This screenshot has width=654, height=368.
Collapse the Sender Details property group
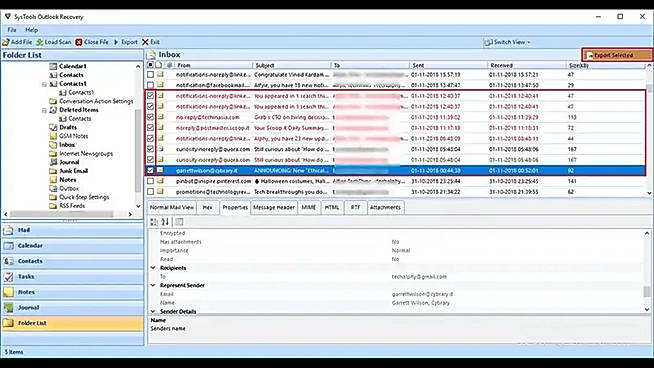click(153, 312)
